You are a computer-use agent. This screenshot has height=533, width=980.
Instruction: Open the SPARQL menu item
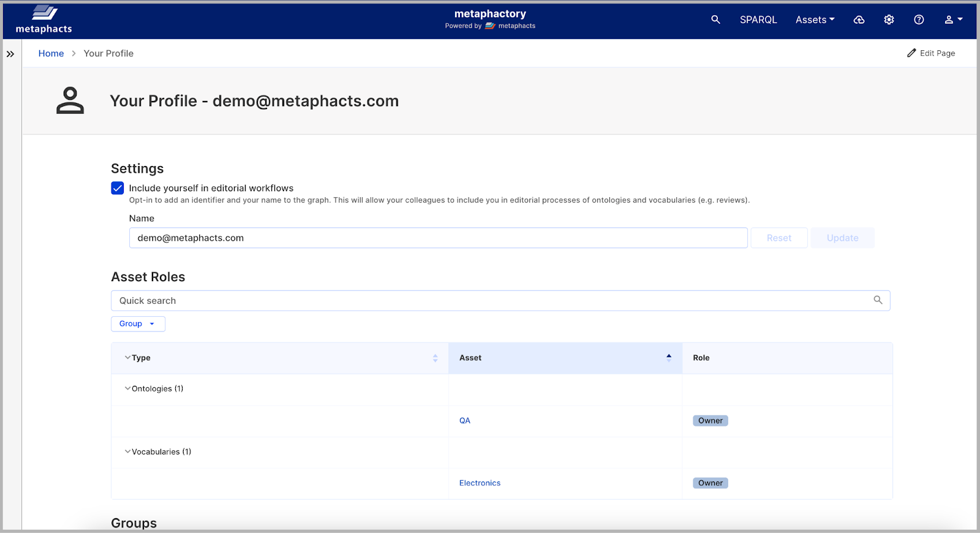click(x=758, y=20)
